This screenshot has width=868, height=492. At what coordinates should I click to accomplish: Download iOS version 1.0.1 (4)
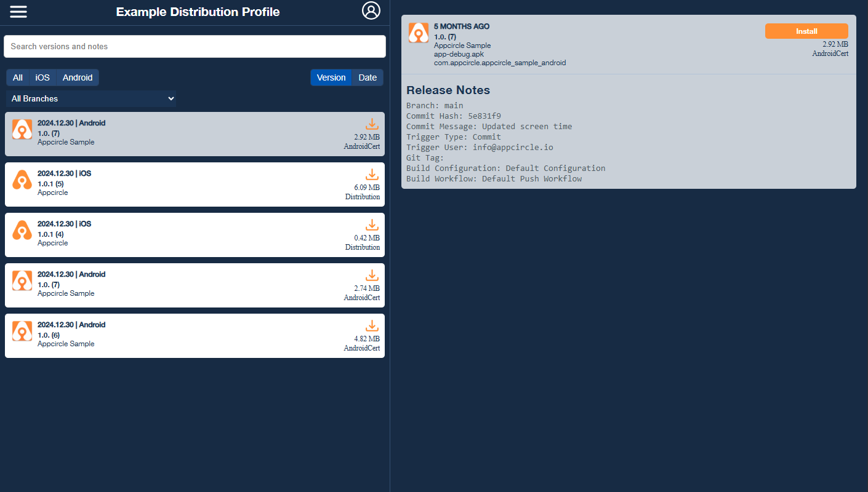point(372,224)
